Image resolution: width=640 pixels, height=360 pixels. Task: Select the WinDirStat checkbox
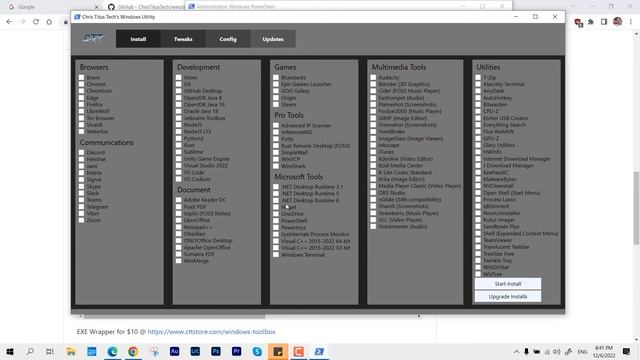tap(478, 267)
